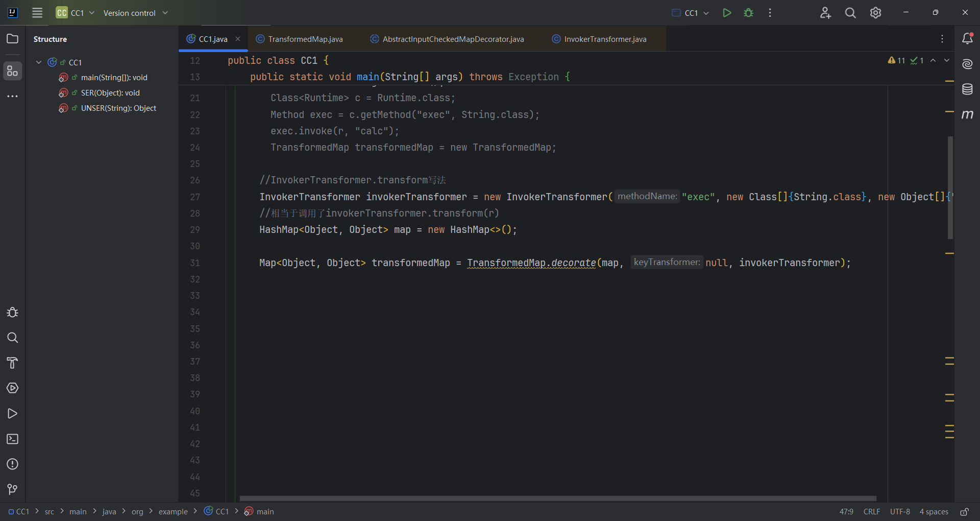Click the src breadcrumb

click(50, 512)
